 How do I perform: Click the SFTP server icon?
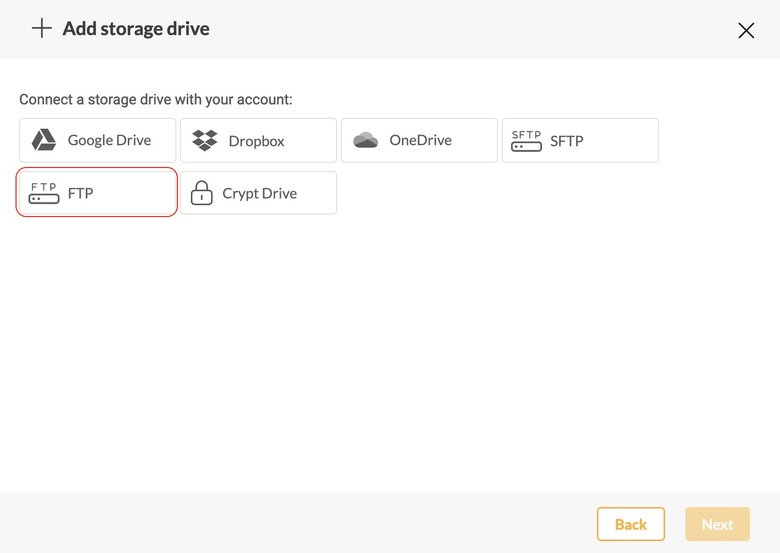click(526, 140)
